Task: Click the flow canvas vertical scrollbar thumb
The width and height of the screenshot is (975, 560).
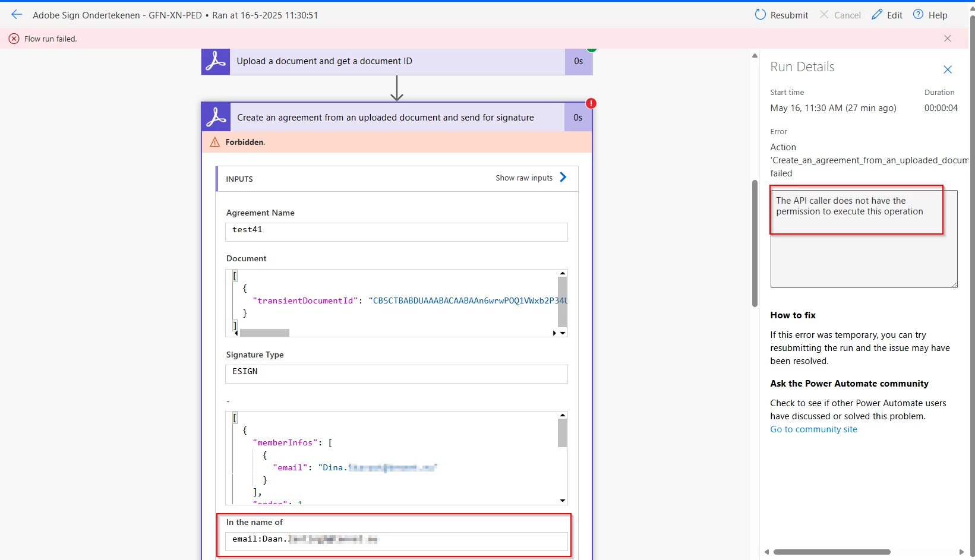Action: point(755,243)
